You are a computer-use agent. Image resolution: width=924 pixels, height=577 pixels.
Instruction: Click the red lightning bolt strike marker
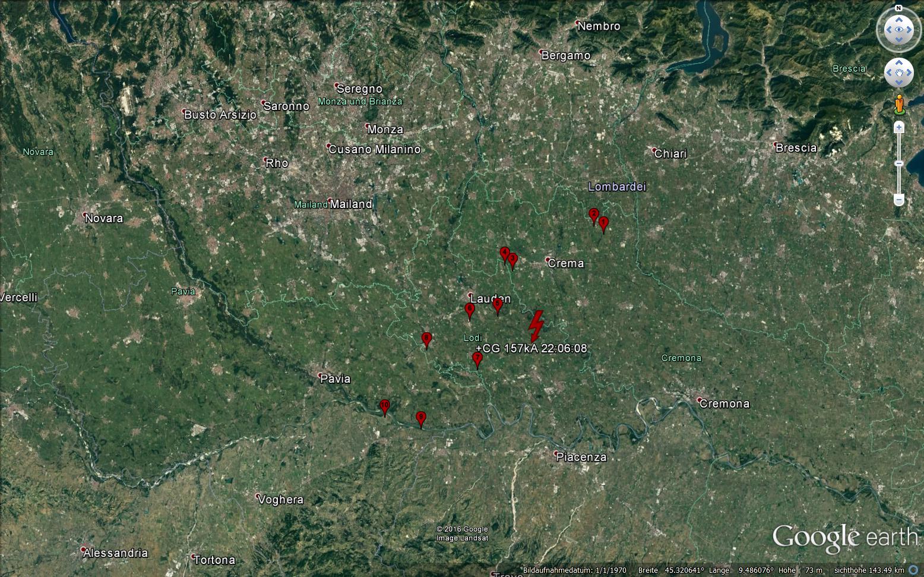[536, 326]
